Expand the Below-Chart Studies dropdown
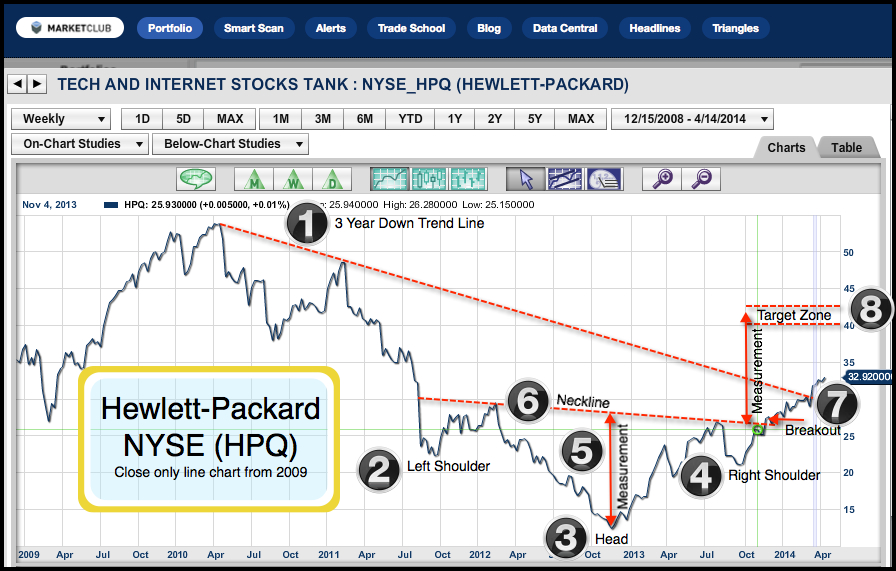This screenshot has width=896, height=571. tap(230, 144)
